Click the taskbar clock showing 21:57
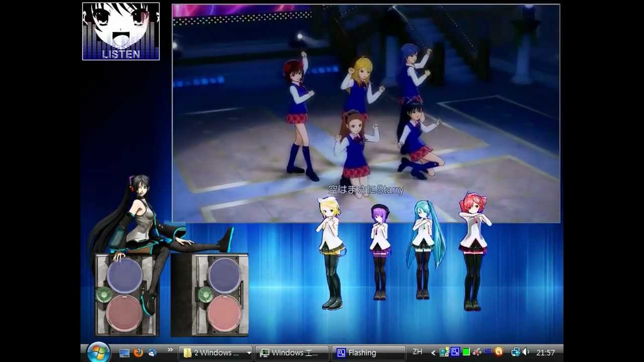Viewport: 644px width, 362px height. 545,353
